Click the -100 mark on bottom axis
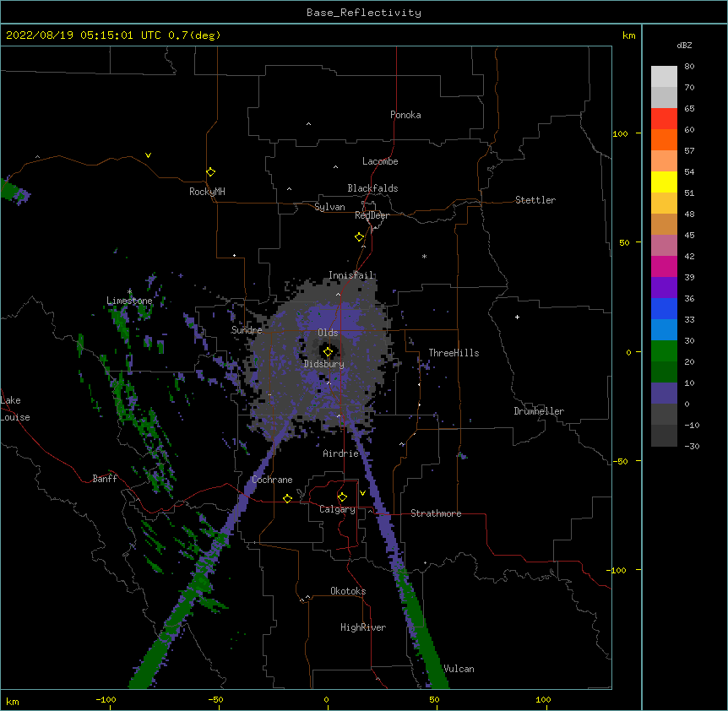 106,699
